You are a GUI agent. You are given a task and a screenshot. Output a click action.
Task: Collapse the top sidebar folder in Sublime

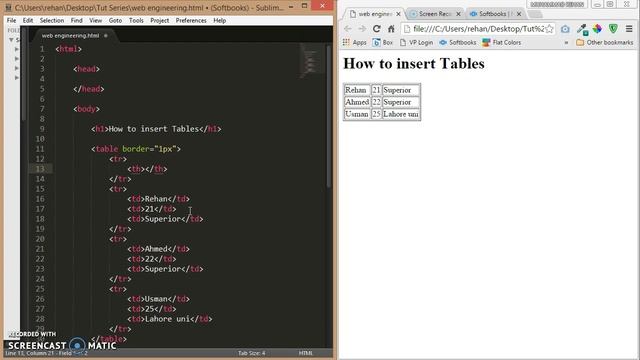11,40
